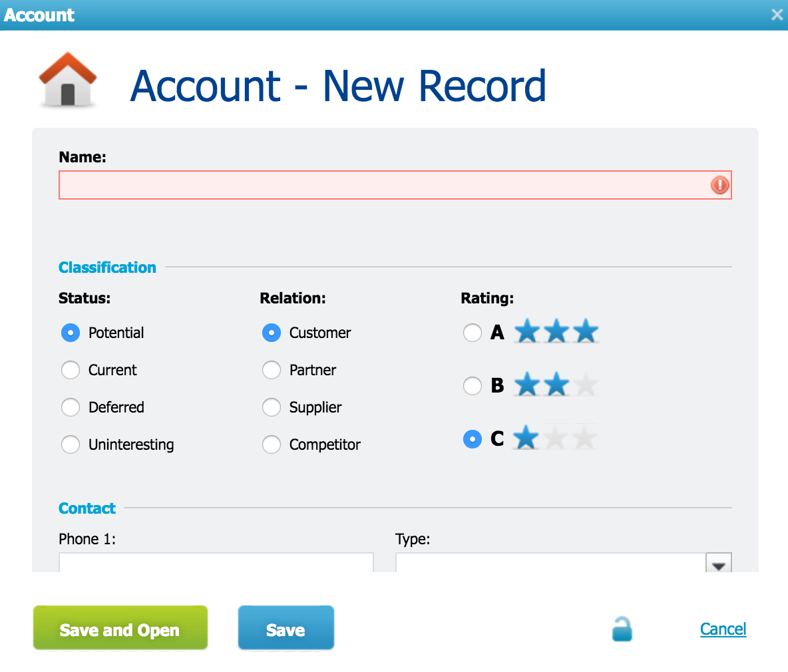The image size is (788, 672).
Task: Select rating C radio button
Action: (x=473, y=439)
